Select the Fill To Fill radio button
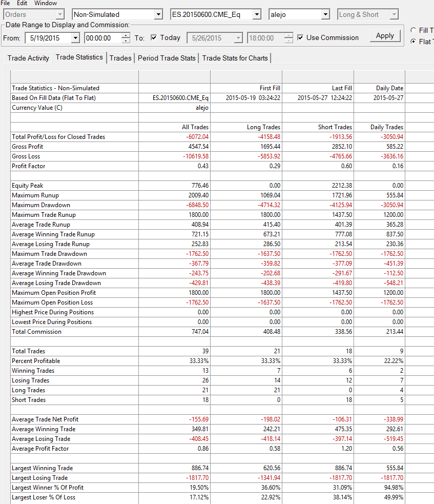 tap(413, 30)
